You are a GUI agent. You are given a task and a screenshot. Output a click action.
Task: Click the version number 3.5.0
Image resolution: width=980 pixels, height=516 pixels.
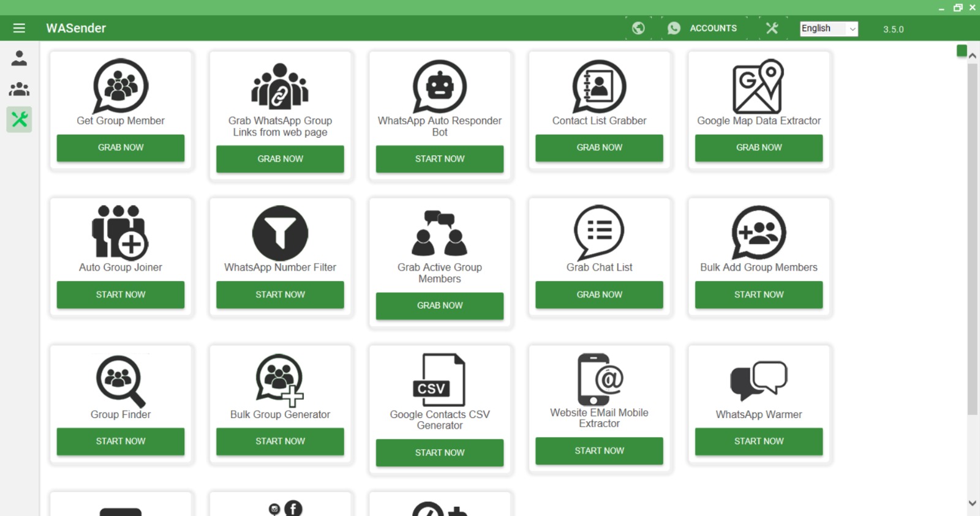[893, 29]
